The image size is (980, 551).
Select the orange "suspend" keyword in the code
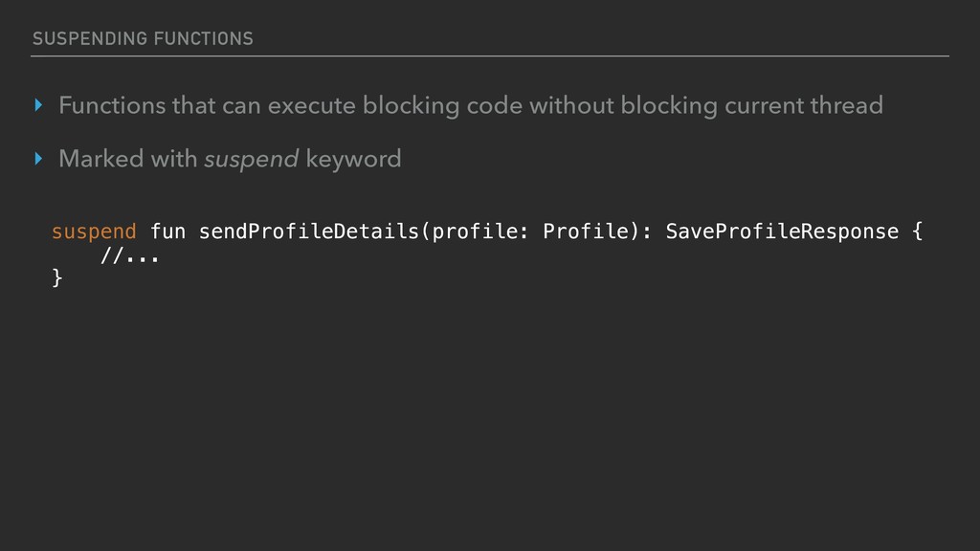coord(95,231)
